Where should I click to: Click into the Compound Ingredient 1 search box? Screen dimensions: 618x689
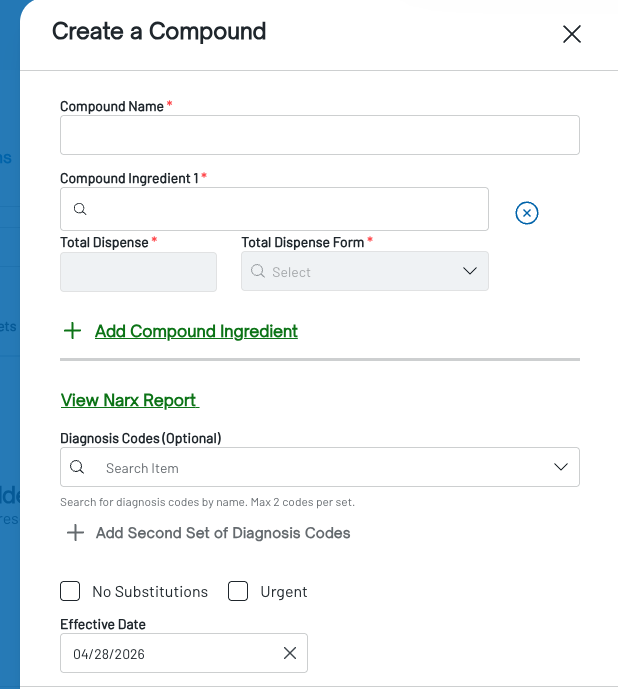click(274, 209)
